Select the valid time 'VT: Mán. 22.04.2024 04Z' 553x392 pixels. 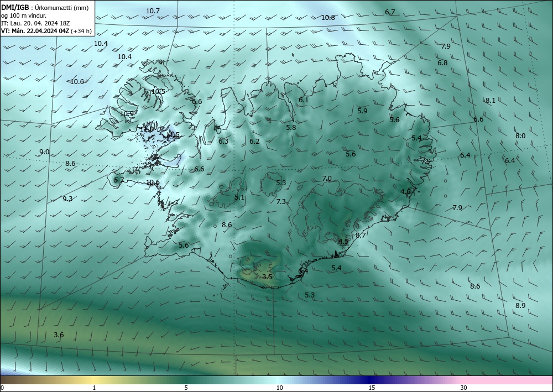click(35, 31)
